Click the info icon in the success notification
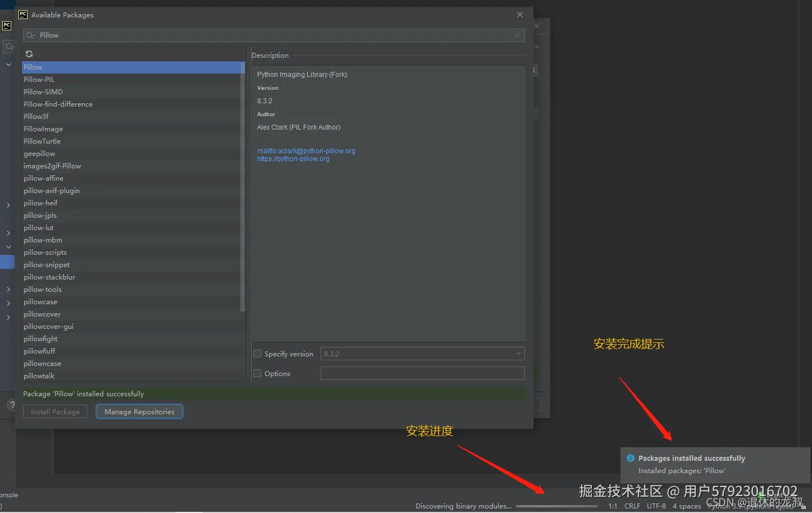Viewport: 812px width, 513px height. pyautogui.click(x=630, y=458)
